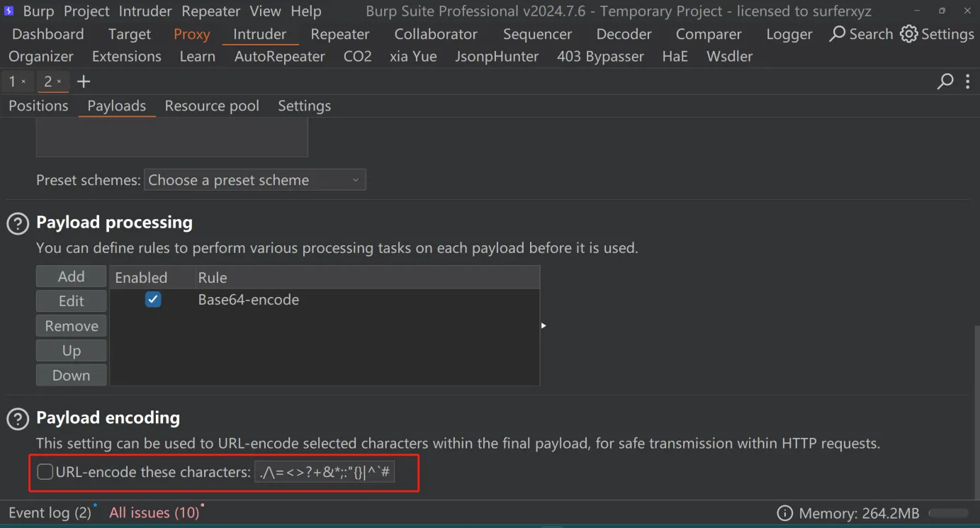Switch to the Resource pool sub-tab
Image resolution: width=980 pixels, height=528 pixels.
[212, 106]
